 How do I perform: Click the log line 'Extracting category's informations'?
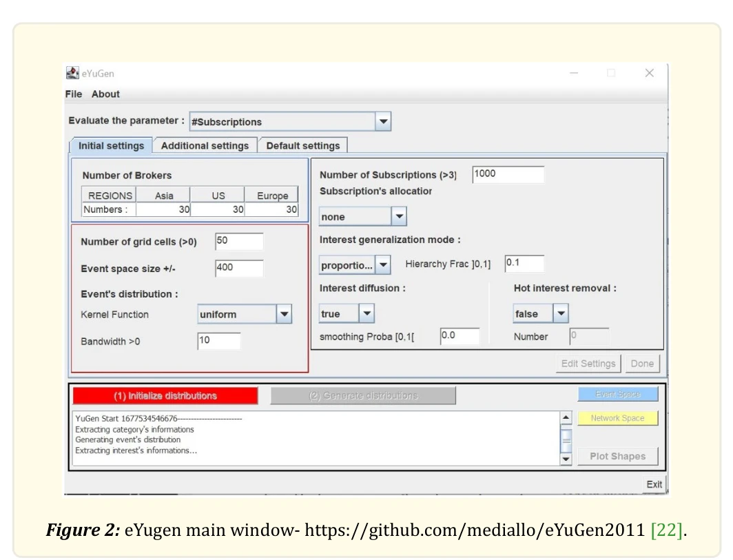click(x=134, y=429)
